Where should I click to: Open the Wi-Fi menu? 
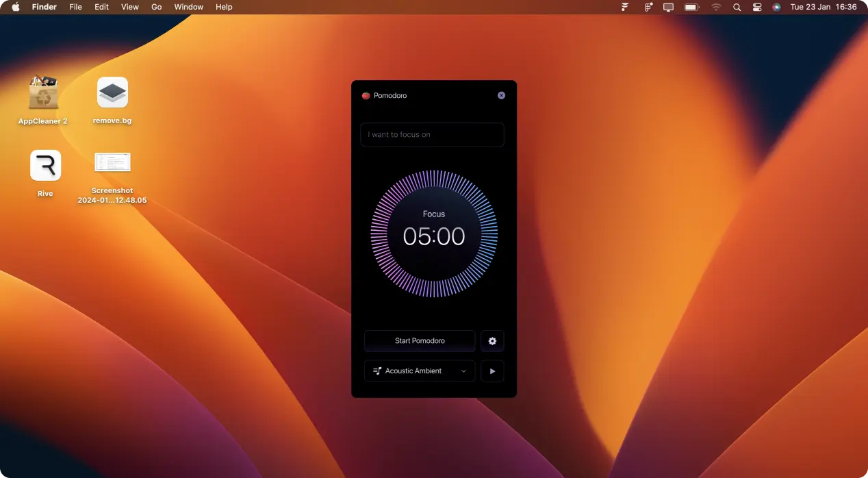tap(716, 7)
